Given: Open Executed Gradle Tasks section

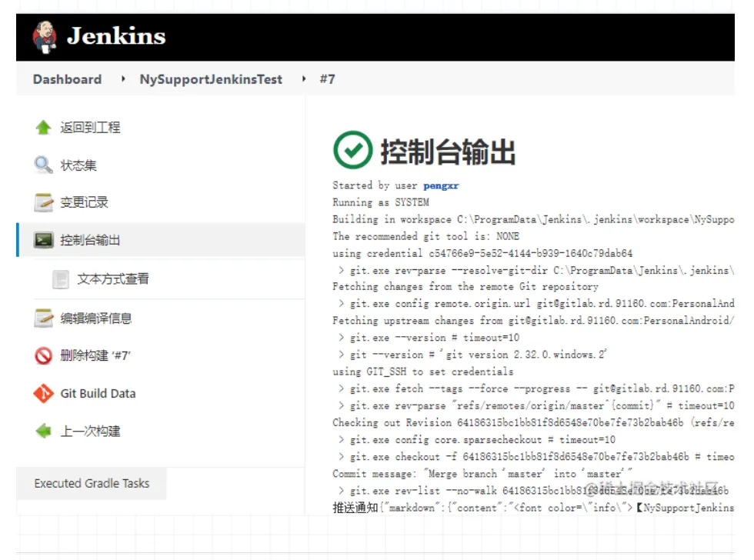Looking at the screenshot, I should pos(92,484).
